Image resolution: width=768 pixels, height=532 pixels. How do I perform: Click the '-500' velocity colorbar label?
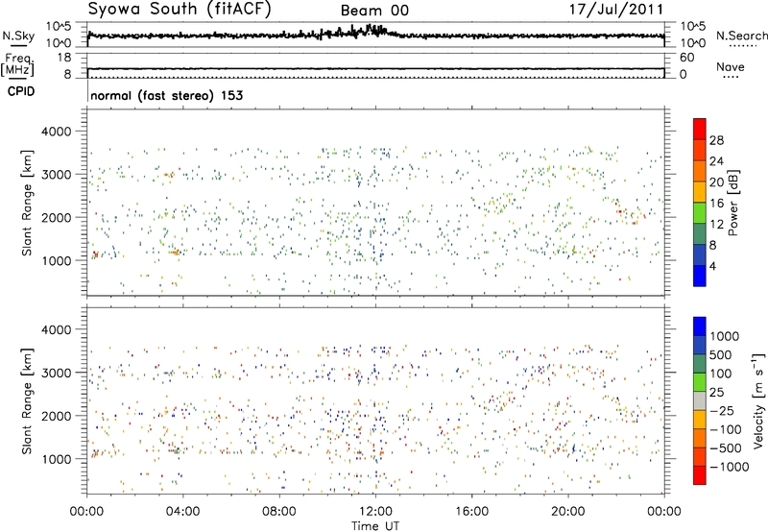725,448
